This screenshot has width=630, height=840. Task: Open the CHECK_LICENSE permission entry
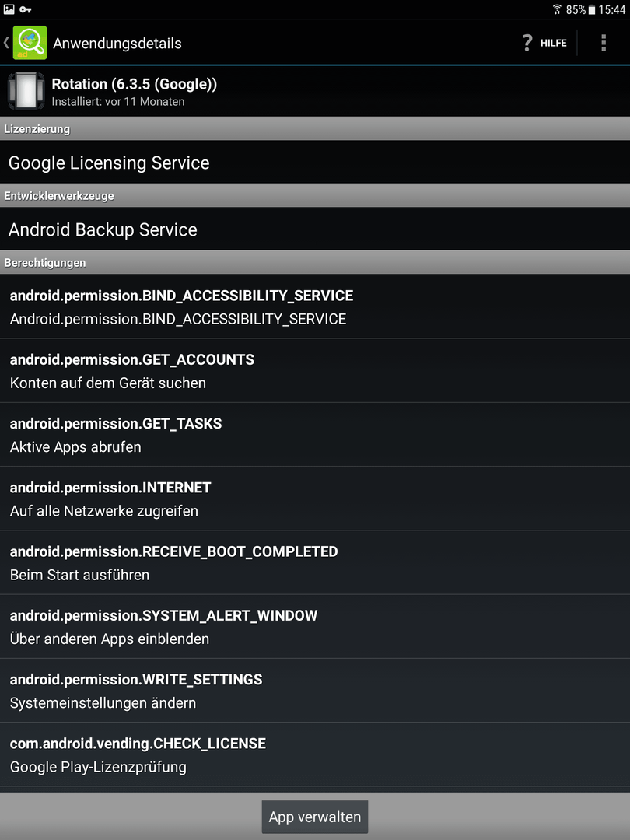tap(315, 754)
